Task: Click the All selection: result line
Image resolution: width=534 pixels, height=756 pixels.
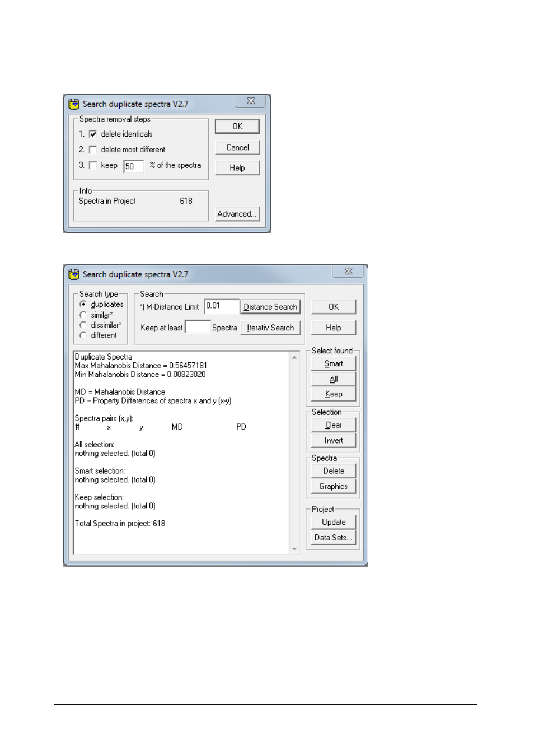Action: pos(95,445)
